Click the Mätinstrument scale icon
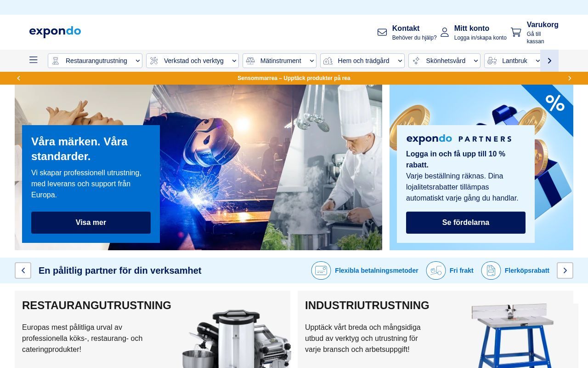The width and height of the screenshot is (588, 368). pyautogui.click(x=250, y=61)
